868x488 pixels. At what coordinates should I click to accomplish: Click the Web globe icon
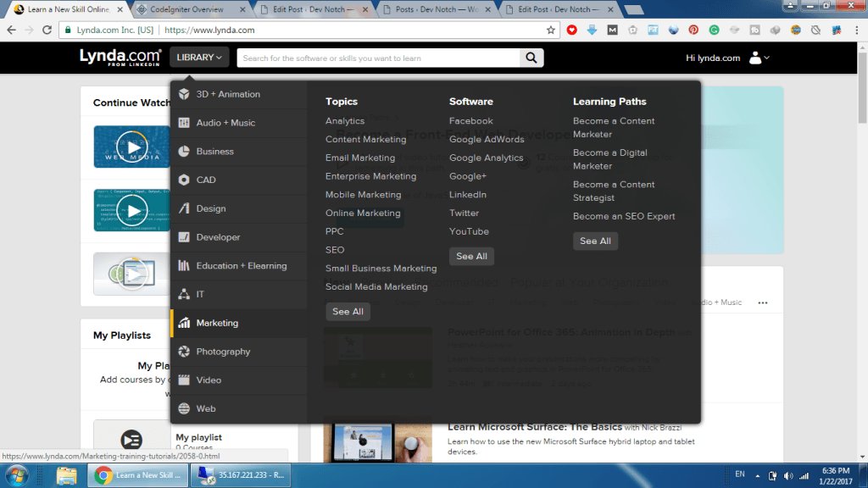point(184,409)
